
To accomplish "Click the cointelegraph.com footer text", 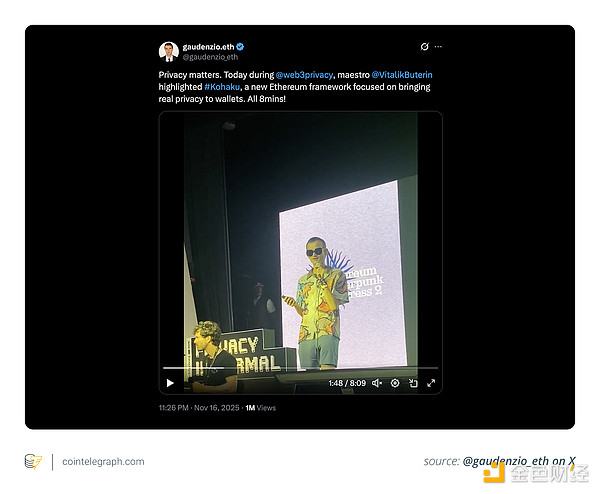I will tap(103, 462).
